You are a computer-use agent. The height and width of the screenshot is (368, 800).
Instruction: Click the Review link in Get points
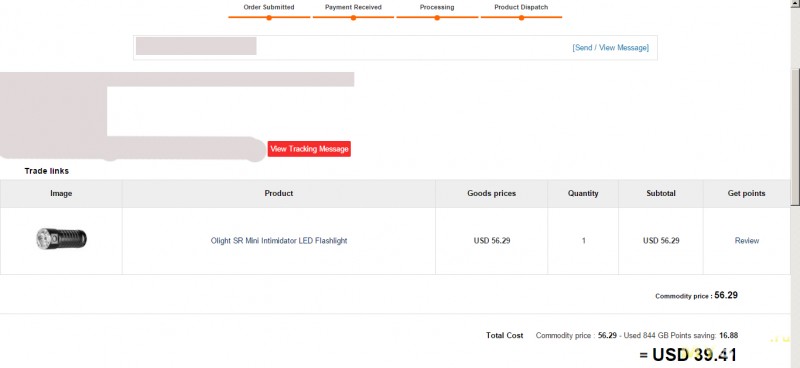pos(746,240)
